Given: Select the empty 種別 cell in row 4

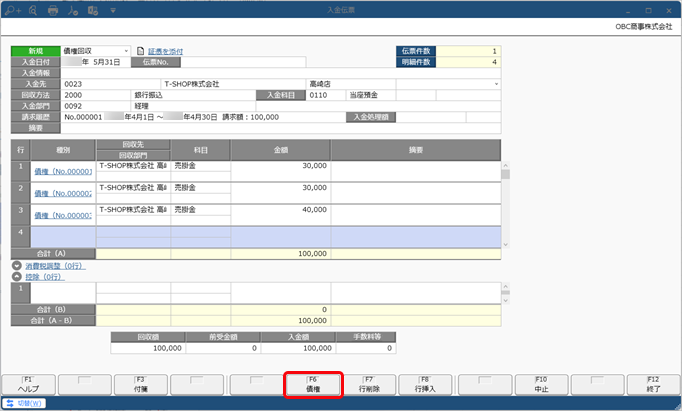Looking at the screenshot, I should click(x=63, y=237).
